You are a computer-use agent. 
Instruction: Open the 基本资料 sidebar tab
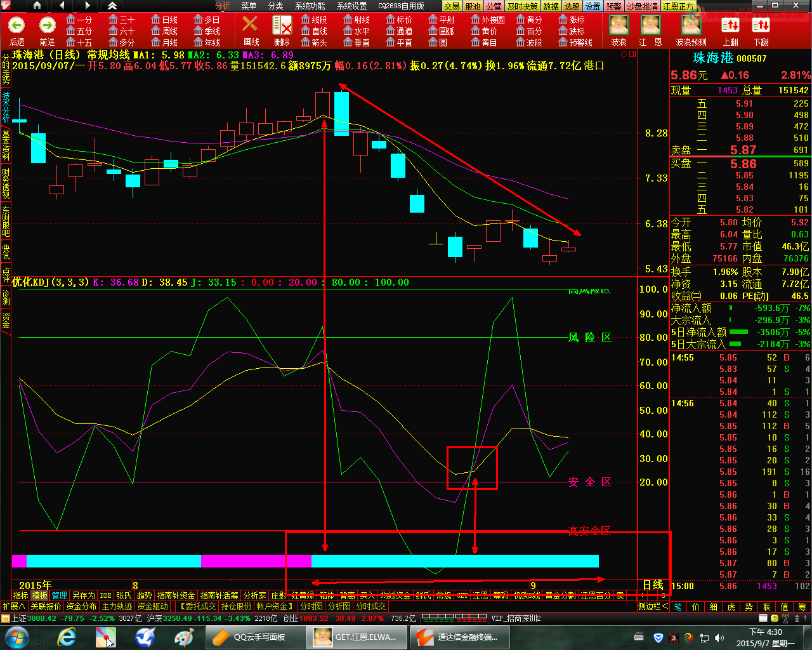click(x=6, y=145)
